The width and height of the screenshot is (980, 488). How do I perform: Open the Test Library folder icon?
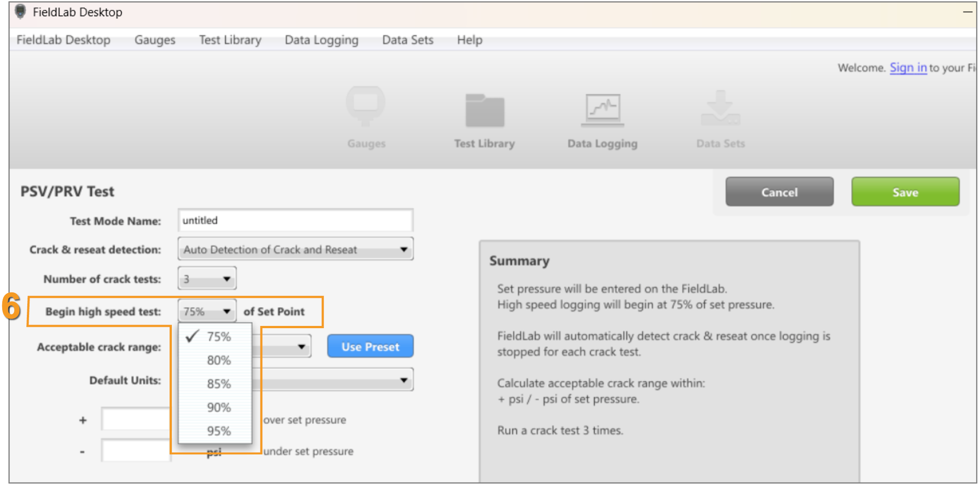click(x=485, y=111)
